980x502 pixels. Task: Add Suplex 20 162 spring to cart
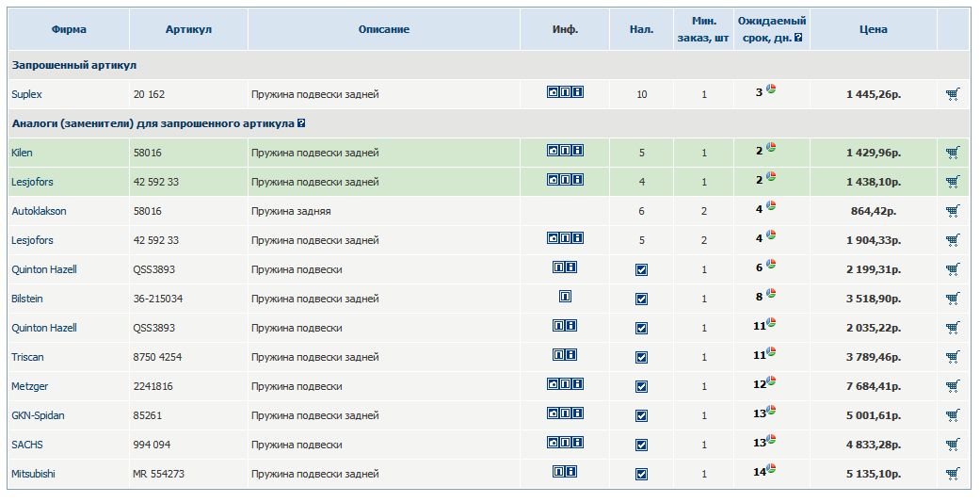pyautogui.click(x=953, y=94)
